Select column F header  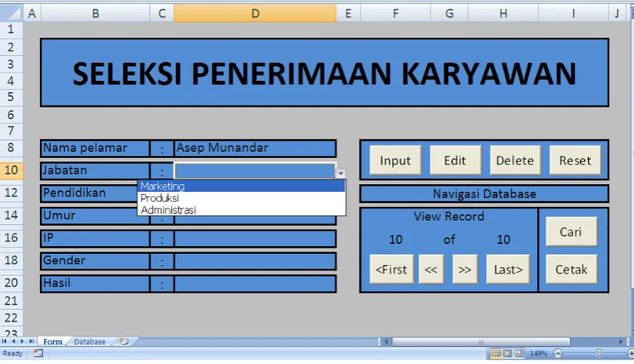click(395, 14)
